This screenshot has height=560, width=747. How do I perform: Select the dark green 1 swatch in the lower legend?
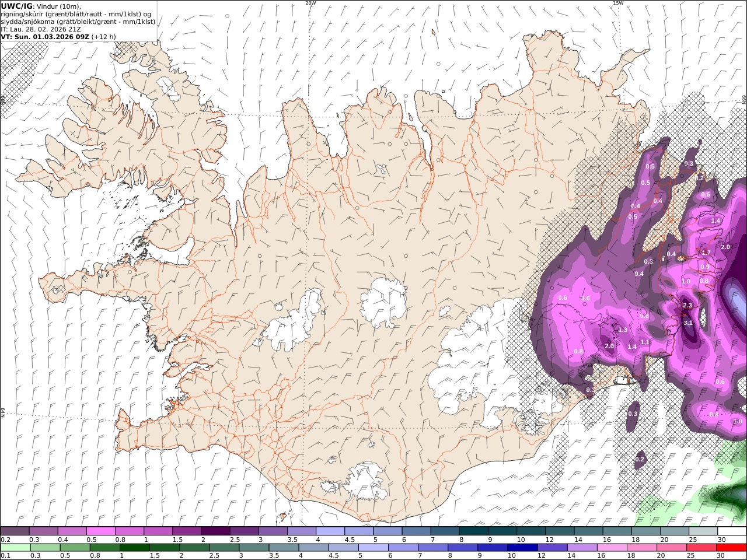click(135, 548)
